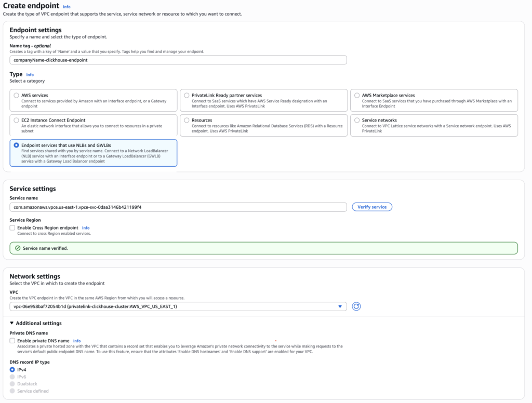Choose the Resources endpoint type
Image resolution: width=532 pixels, height=403 pixels.
click(187, 120)
